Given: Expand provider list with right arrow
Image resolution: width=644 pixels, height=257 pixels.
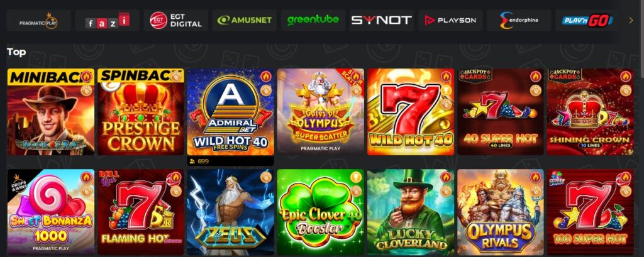Looking at the screenshot, I should pyautogui.click(x=631, y=20).
